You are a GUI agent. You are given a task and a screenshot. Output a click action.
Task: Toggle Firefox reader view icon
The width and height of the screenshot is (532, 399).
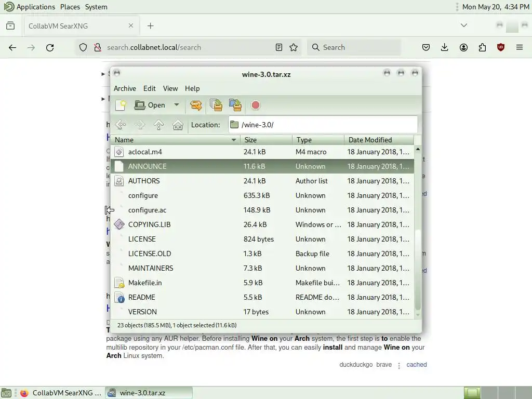(x=278, y=47)
